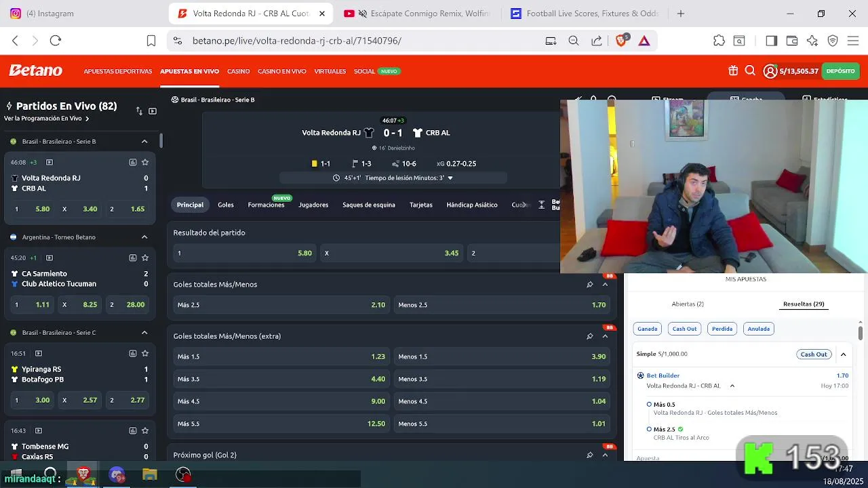Open the browser extensions puzzle icon
The image size is (868, 488).
click(719, 41)
